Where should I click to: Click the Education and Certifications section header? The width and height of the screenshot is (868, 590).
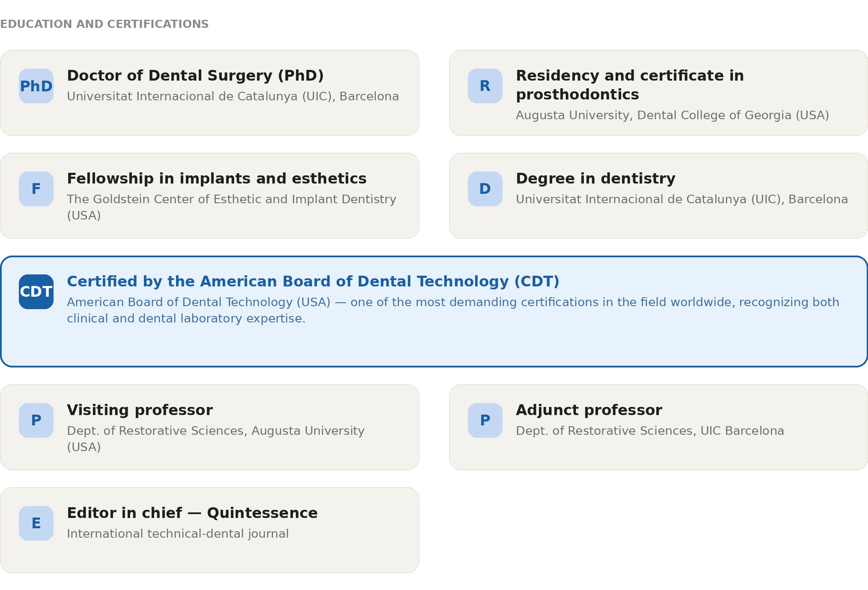[104, 24]
